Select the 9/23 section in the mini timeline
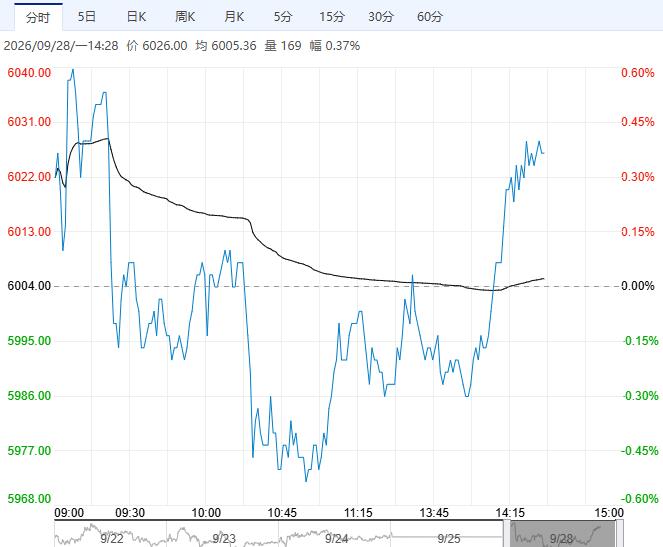This screenshot has height=547, width=663. pos(224,539)
